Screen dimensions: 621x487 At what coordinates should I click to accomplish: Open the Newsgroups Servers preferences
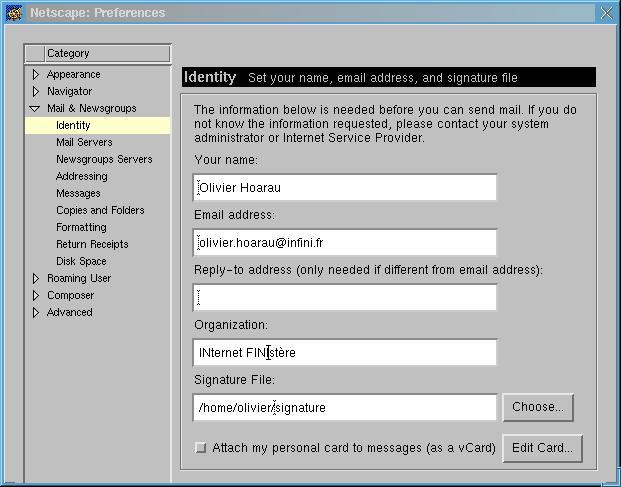coord(104,159)
